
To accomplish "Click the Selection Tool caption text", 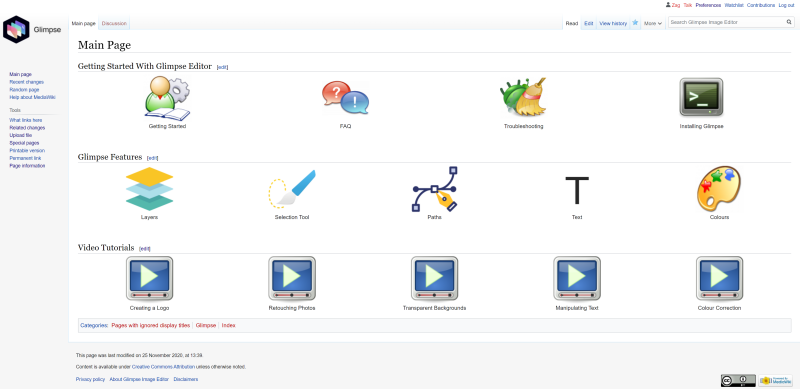I will click(292, 217).
